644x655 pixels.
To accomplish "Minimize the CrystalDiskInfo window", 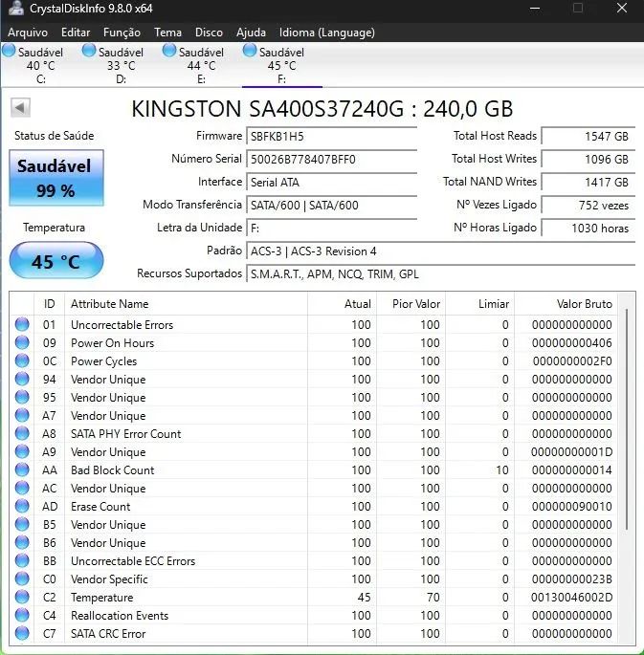I will coord(535,8).
